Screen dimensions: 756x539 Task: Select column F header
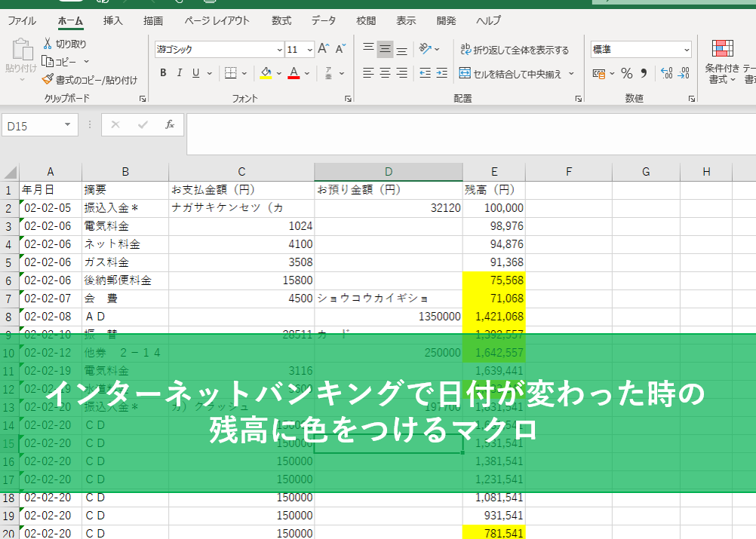(x=569, y=172)
